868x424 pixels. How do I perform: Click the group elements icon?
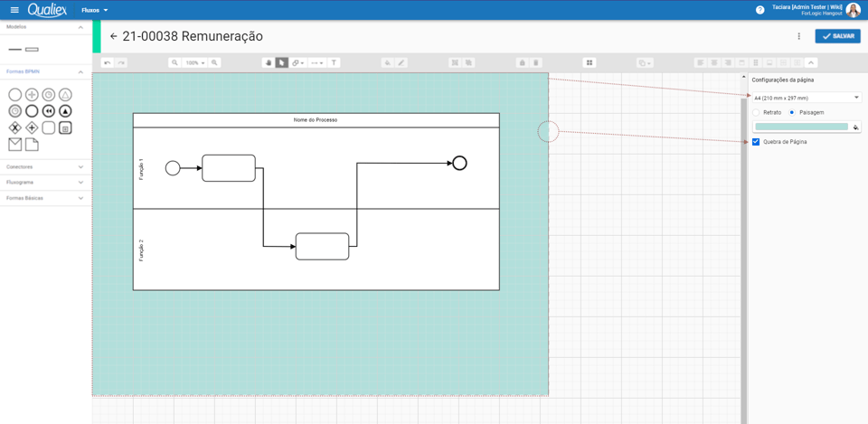pos(455,63)
